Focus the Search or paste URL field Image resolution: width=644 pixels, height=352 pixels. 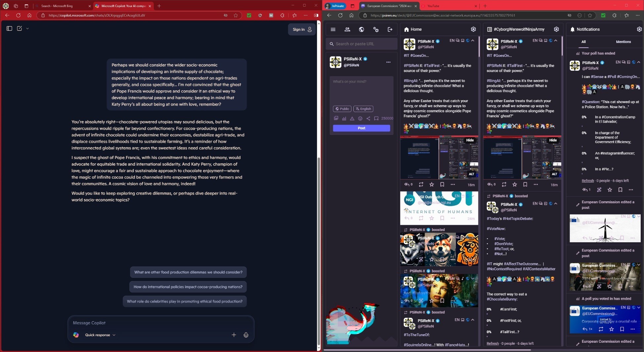pos(361,44)
